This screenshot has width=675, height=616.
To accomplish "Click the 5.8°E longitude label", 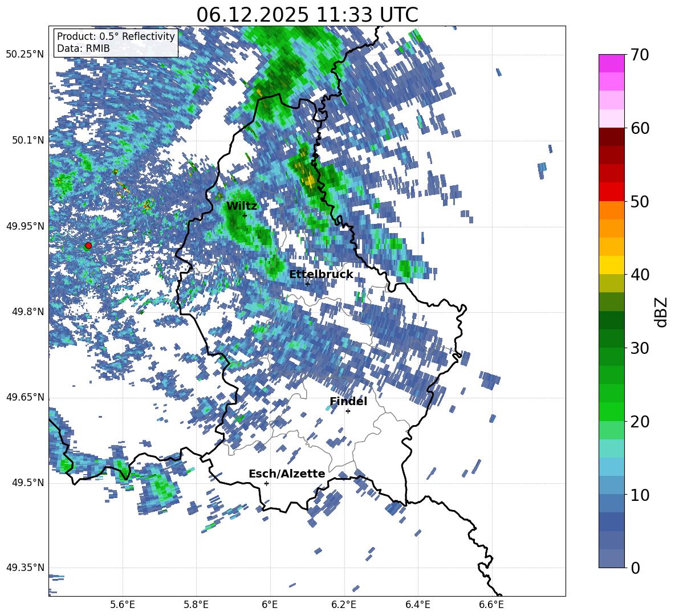I will [196, 605].
